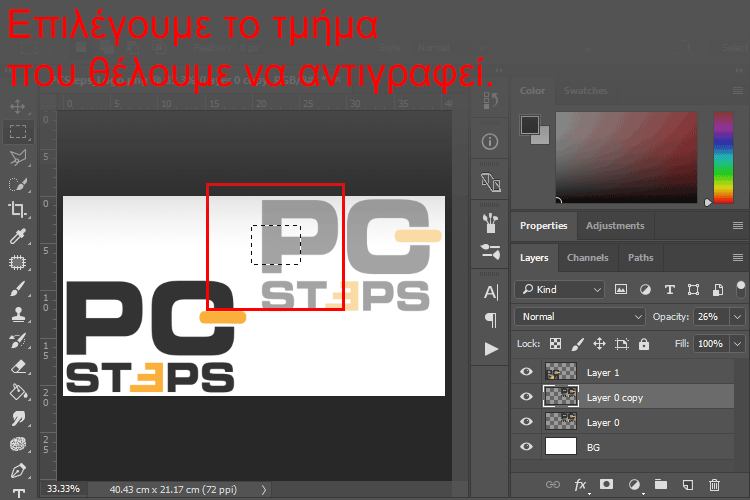Screen dimensions: 750x500
Task: Open the Opacity slider dropdown arrow
Action: 738,317
